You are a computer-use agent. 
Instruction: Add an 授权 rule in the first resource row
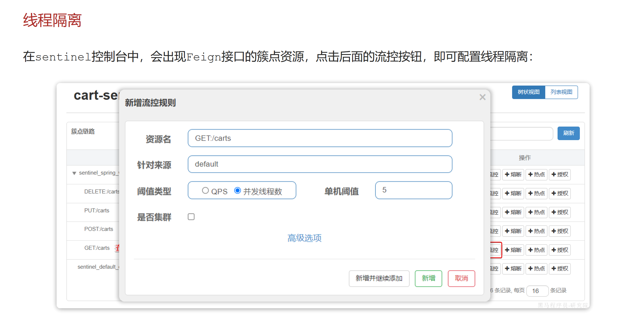click(560, 174)
